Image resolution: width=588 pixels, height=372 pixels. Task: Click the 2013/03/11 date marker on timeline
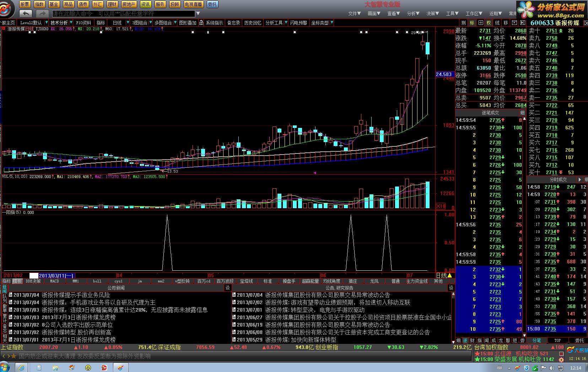coord(56,275)
